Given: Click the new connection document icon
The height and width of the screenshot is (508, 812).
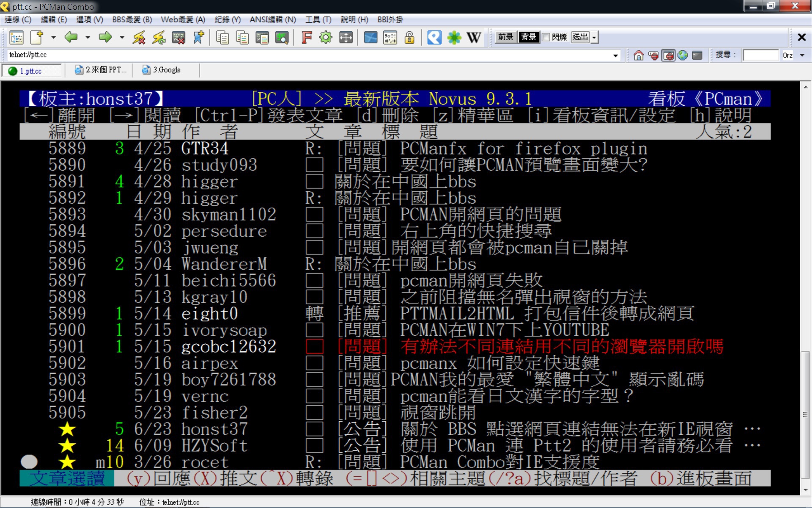Looking at the screenshot, I should pyautogui.click(x=37, y=38).
